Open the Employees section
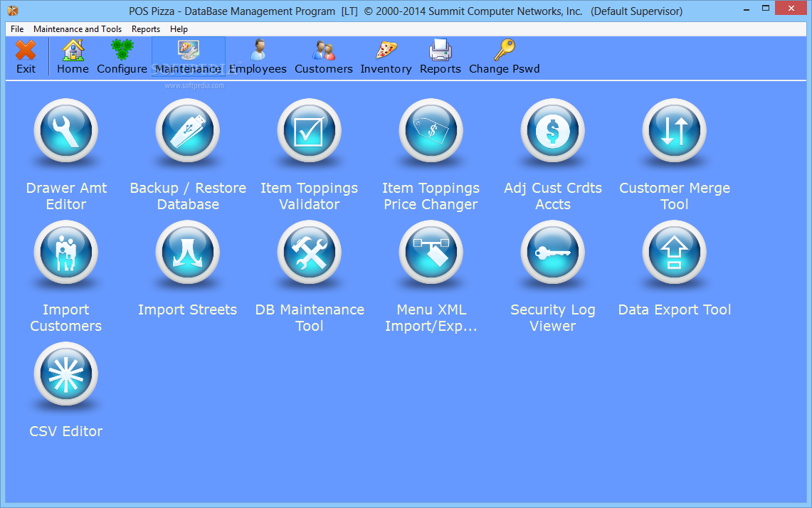The image size is (812, 508). click(258, 56)
